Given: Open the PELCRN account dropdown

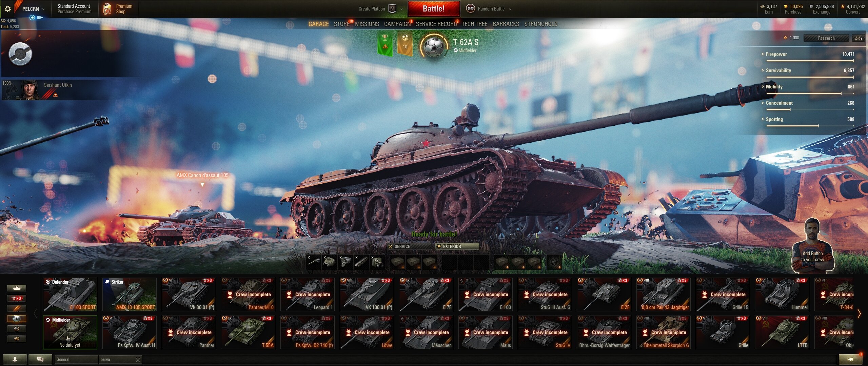Looking at the screenshot, I should pyautogui.click(x=33, y=9).
